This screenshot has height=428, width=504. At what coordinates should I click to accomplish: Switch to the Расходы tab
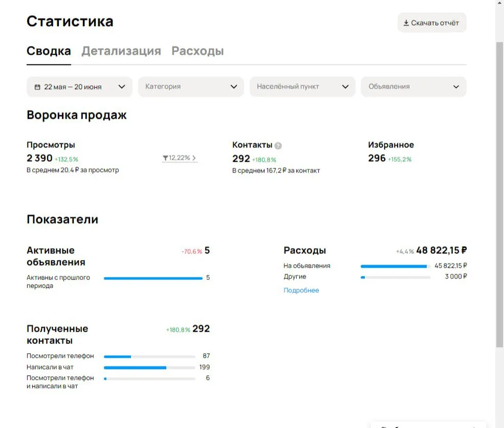(x=198, y=51)
